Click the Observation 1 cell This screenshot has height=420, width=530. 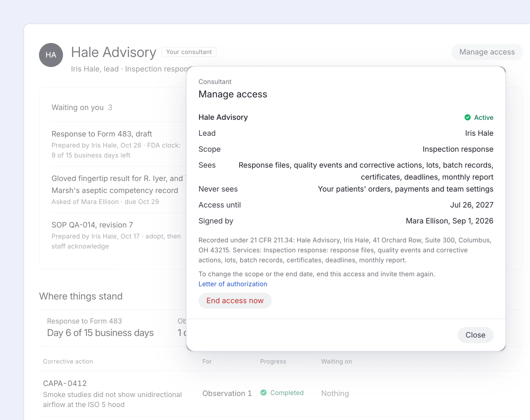[x=227, y=393]
